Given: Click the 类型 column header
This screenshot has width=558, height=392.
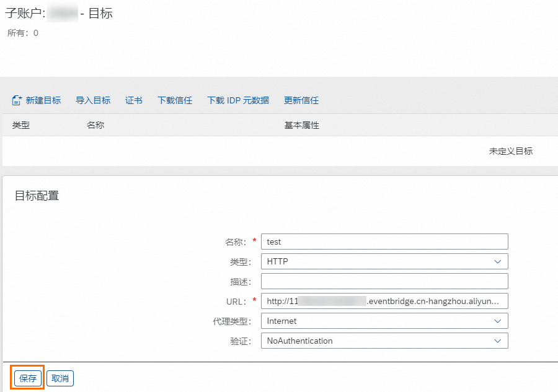Looking at the screenshot, I should pos(21,125).
